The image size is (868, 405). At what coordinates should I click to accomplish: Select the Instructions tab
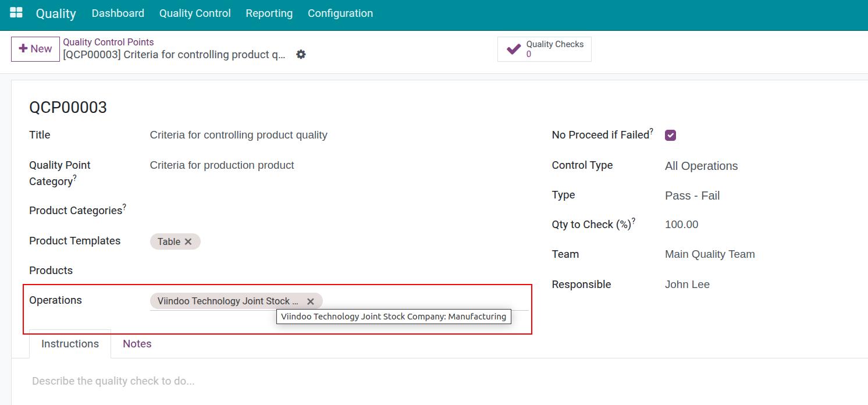pyautogui.click(x=70, y=344)
